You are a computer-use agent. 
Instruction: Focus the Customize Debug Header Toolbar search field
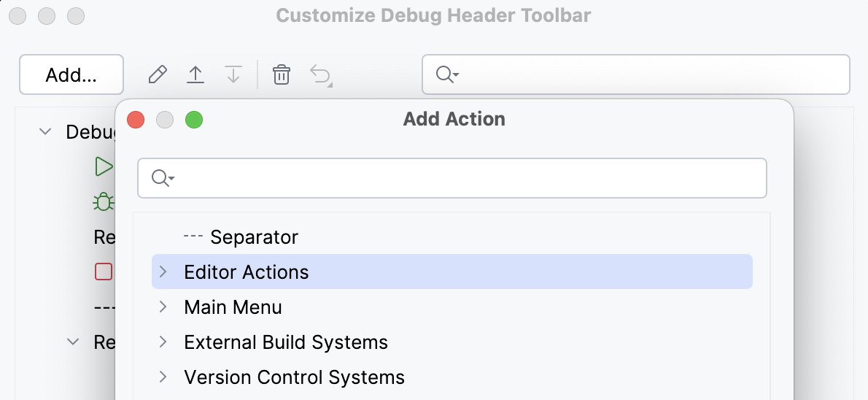(649, 74)
